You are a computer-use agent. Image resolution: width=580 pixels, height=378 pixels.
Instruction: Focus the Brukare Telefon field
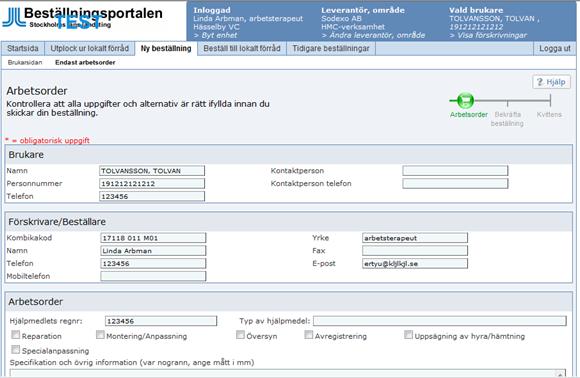pyautogui.click(x=152, y=196)
